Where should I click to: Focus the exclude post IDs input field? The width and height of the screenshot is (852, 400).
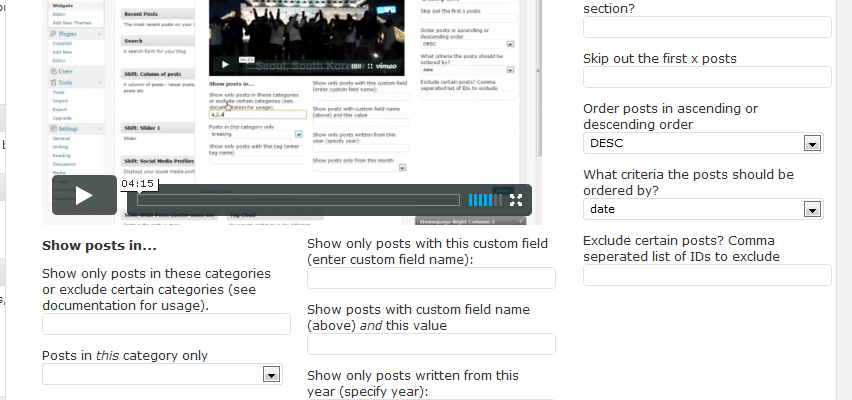[x=707, y=275]
